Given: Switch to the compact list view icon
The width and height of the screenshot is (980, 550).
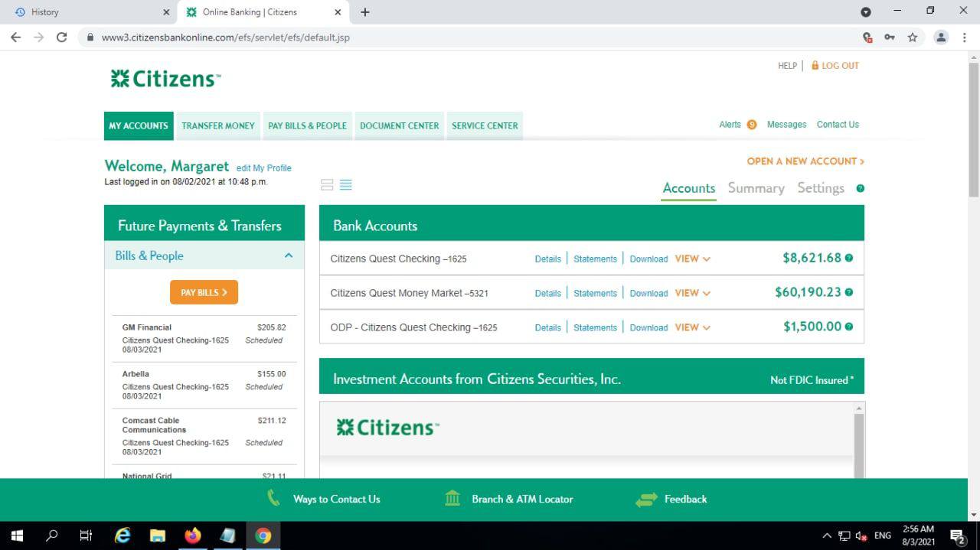Looking at the screenshot, I should click(x=345, y=184).
